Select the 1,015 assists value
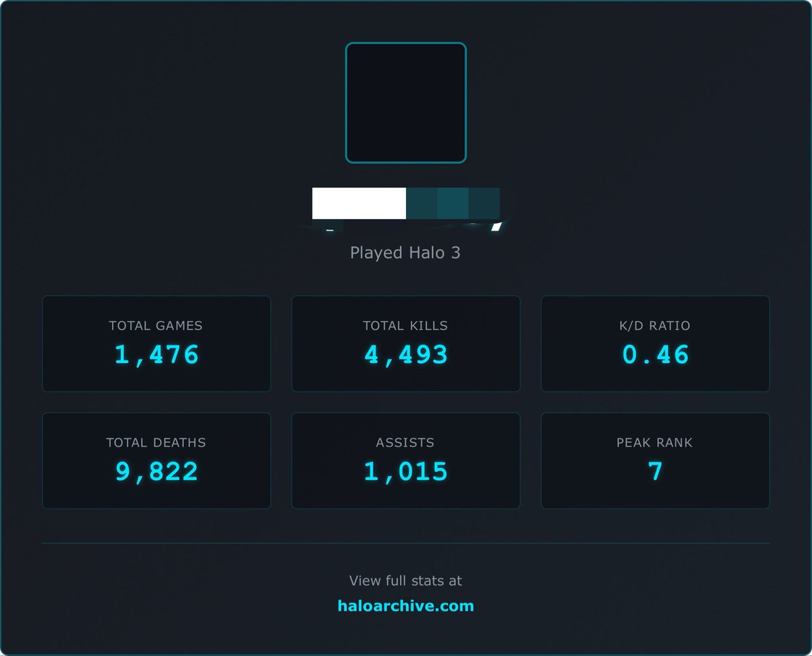This screenshot has height=656, width=812. [x=406, y=471]
